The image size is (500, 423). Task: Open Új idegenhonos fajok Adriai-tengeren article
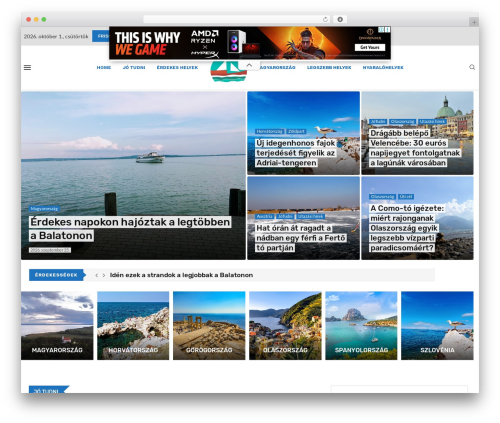[x=296, y=153]
